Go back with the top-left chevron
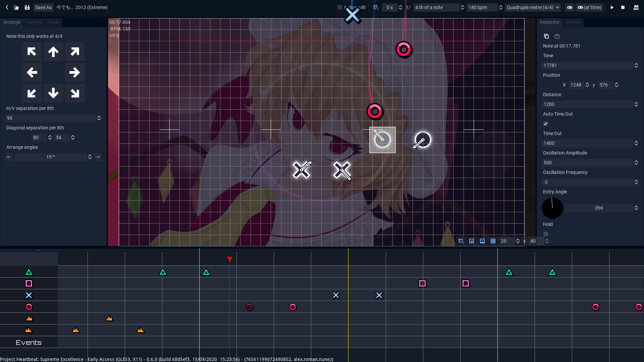Viewport: 644px width, 362px height. pyautogui.click(x=7, y=7)
